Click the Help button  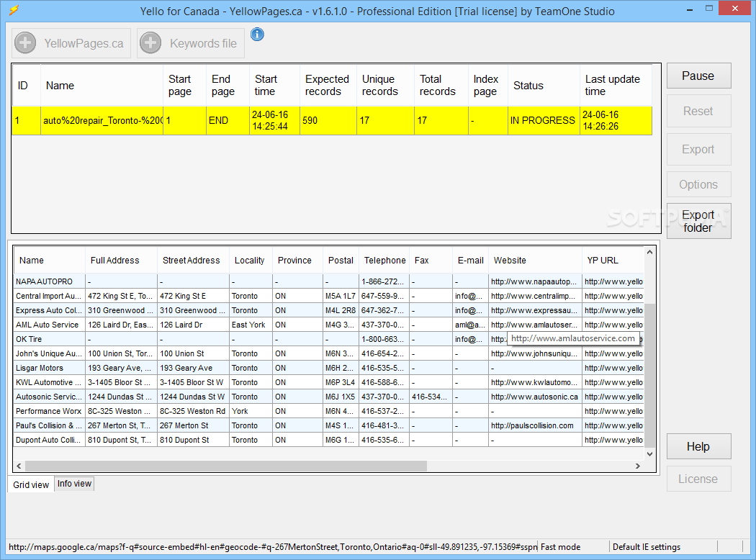click(698, 447)
